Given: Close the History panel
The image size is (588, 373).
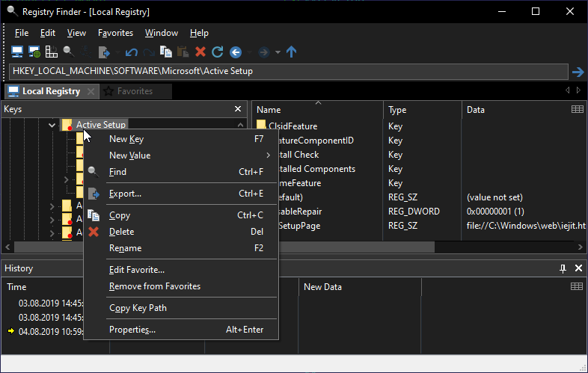Looking at the screenshot, I should click(578, 268).
